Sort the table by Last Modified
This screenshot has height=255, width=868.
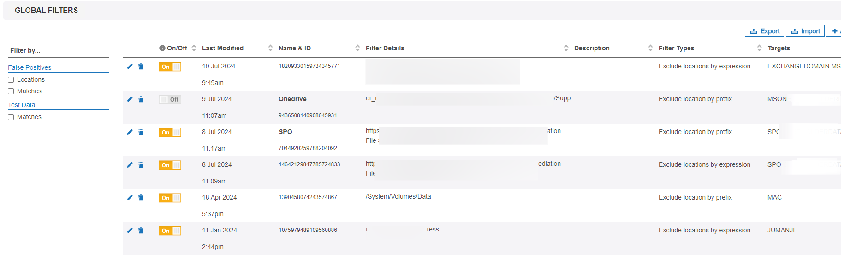[270, 48]
